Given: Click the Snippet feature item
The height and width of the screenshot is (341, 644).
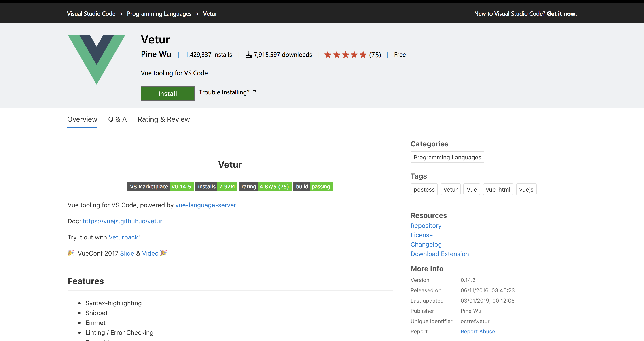Looking at the screenshot, I should coord(96,313).
